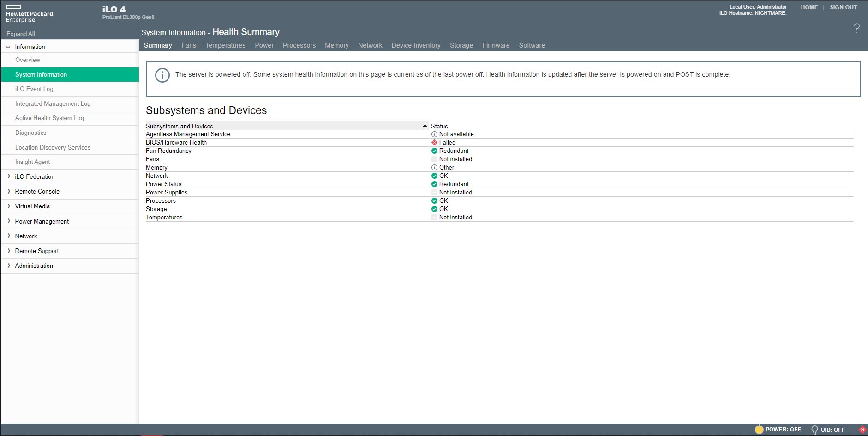Click the UID: OFF status text
868x436 pixels.
pos(833,430)
